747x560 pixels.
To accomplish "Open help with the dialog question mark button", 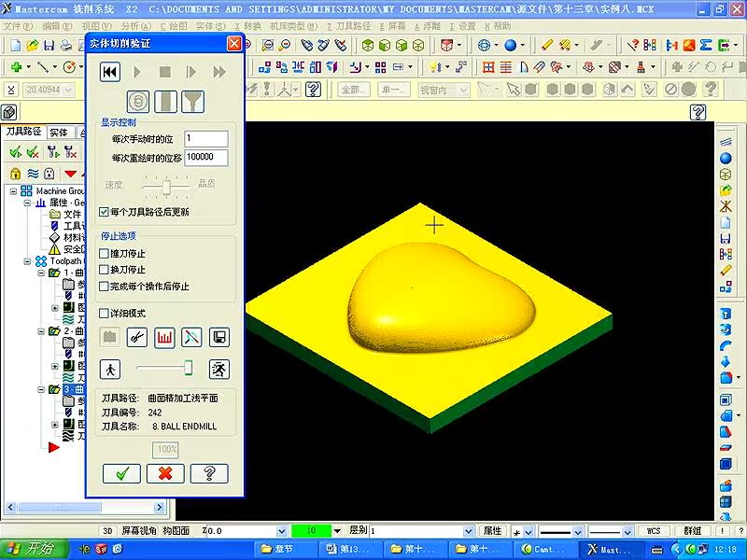I will [209, 473].
